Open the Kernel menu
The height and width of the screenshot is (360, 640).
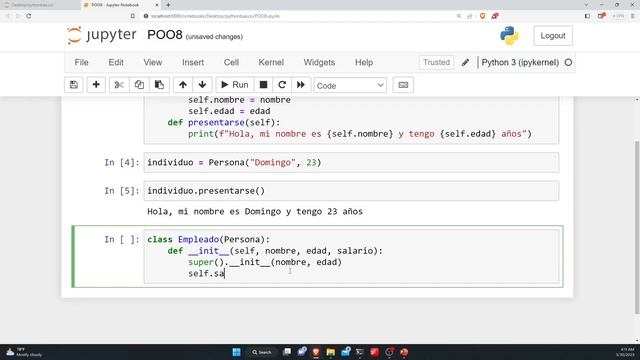[271, 62]
